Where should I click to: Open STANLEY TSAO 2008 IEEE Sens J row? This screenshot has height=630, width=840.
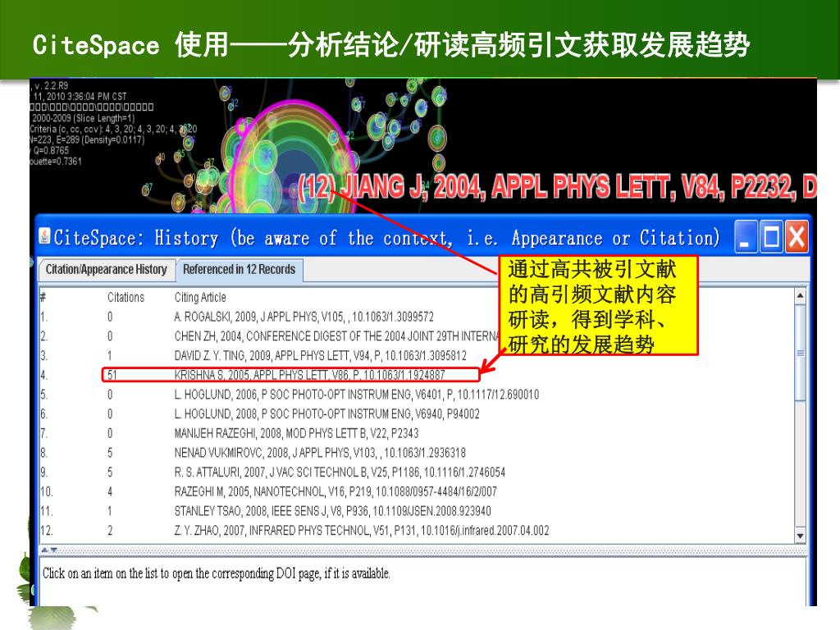coord(333,511)
